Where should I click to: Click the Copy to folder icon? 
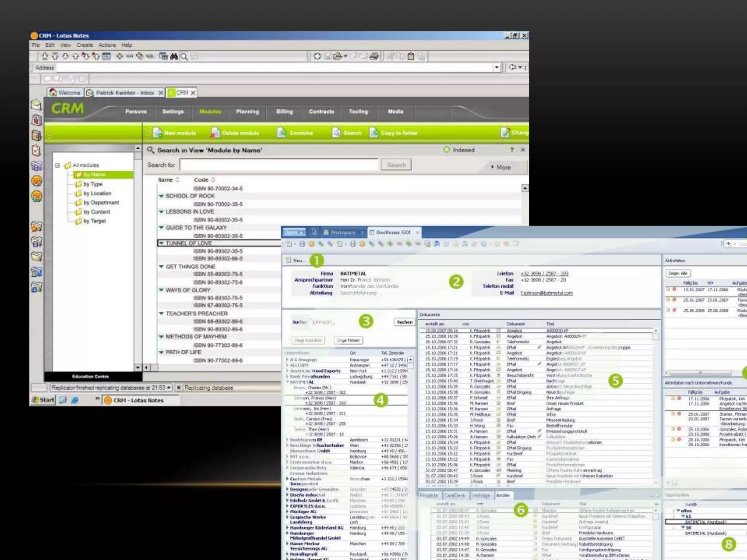click(x=374, y=133)
